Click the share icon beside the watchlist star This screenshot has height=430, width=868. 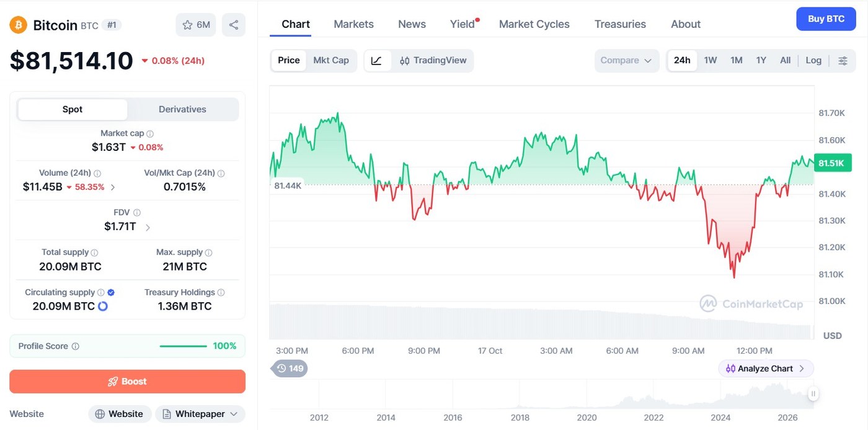click(234, 25)
